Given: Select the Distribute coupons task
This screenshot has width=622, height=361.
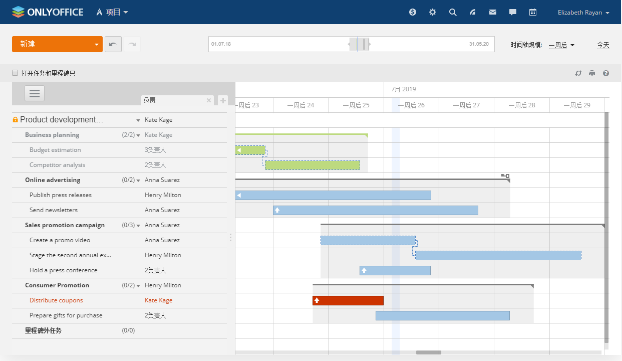Looking at the screenshot, I should click(119, 301).
